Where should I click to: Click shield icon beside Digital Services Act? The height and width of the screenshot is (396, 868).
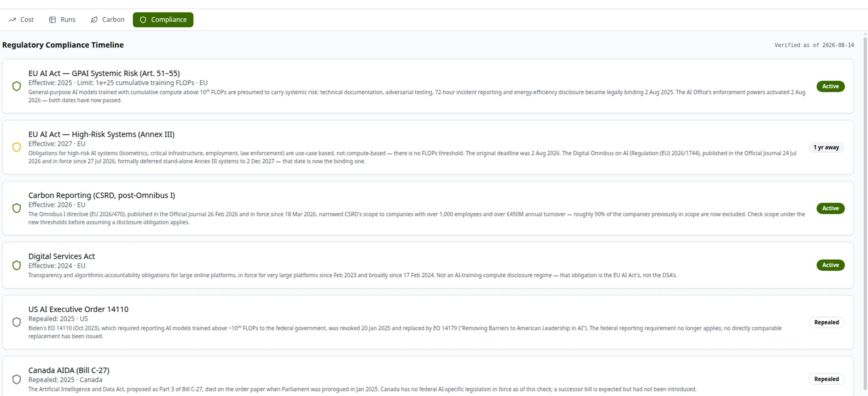17,265
